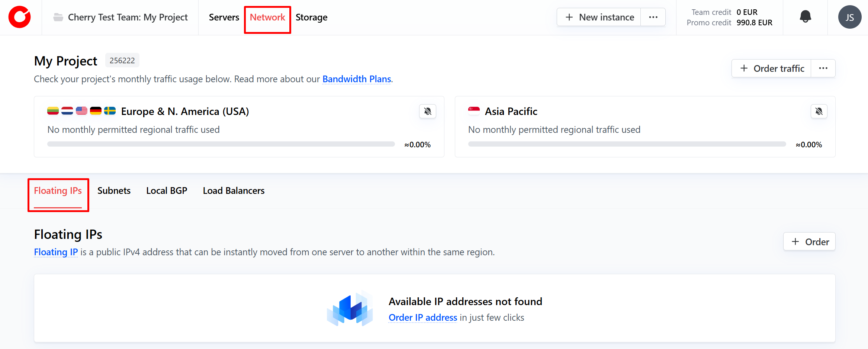The image size is (868, 349).
Task: Click the project ID badge 256222
Action: (122, 61)
